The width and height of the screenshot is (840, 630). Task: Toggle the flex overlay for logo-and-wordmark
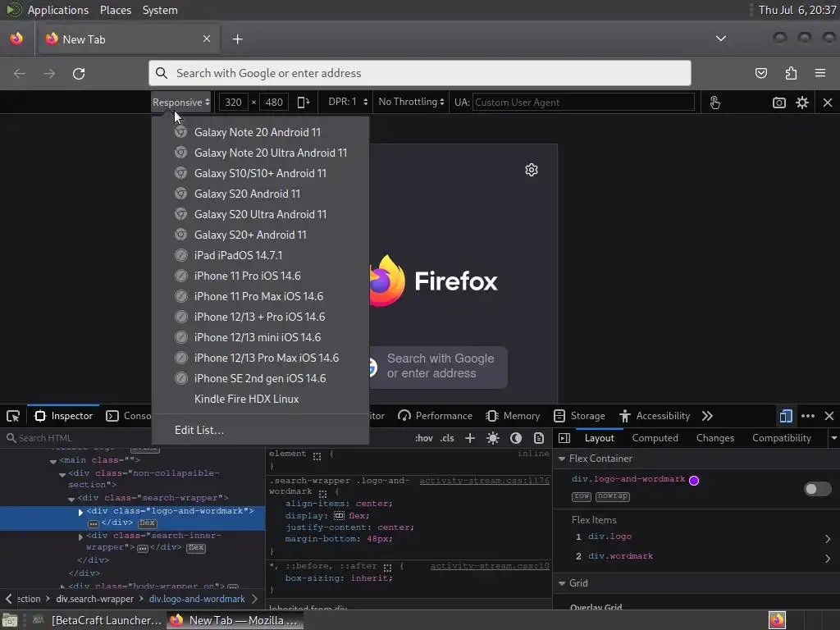click(x=818, y=489)
